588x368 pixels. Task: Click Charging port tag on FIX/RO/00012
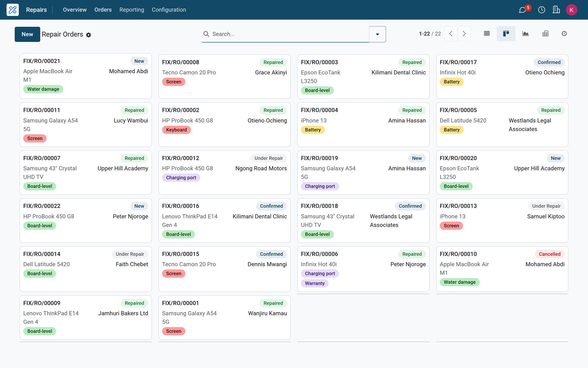pos(181,178)
